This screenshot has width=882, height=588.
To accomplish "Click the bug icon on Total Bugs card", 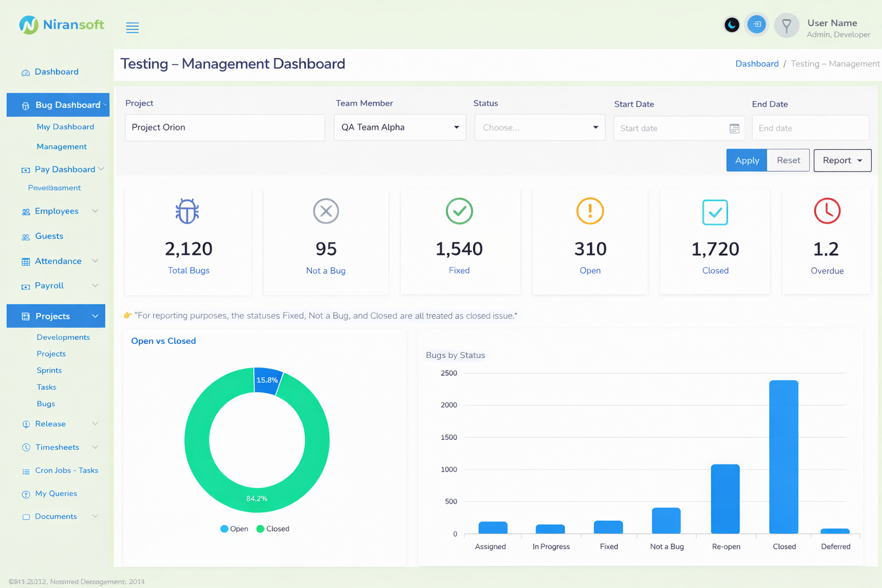I will point(187,211).
